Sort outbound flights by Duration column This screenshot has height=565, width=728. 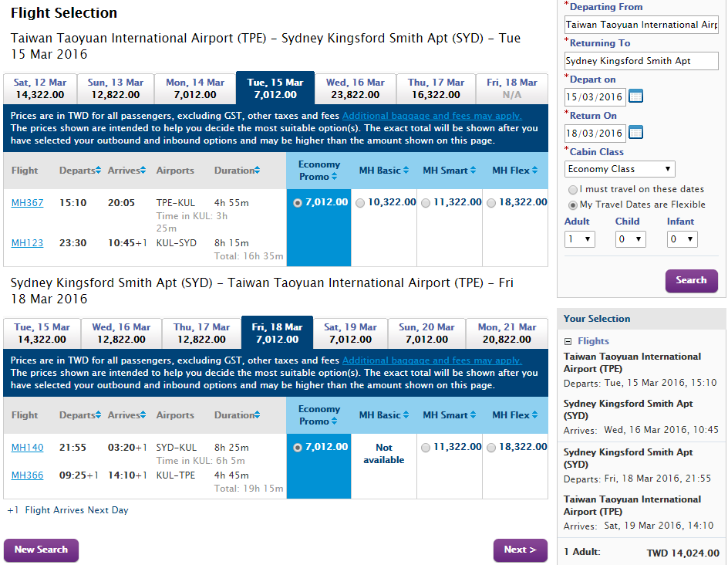pos(237,171)
